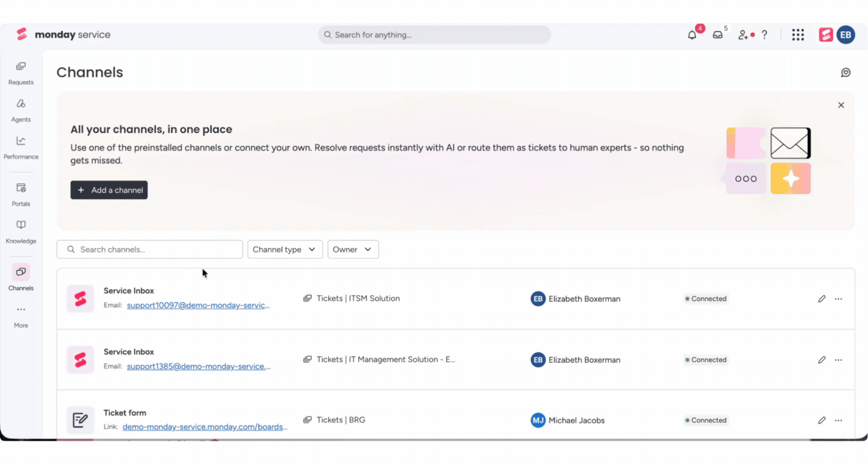Select Channels in the sidebar

click(x=21, y=278)
